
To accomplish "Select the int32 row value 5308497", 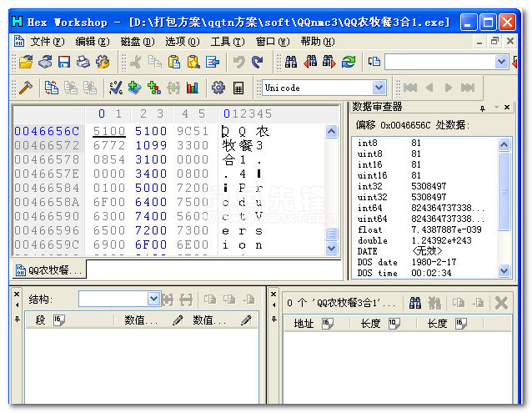I will point(429,186).
